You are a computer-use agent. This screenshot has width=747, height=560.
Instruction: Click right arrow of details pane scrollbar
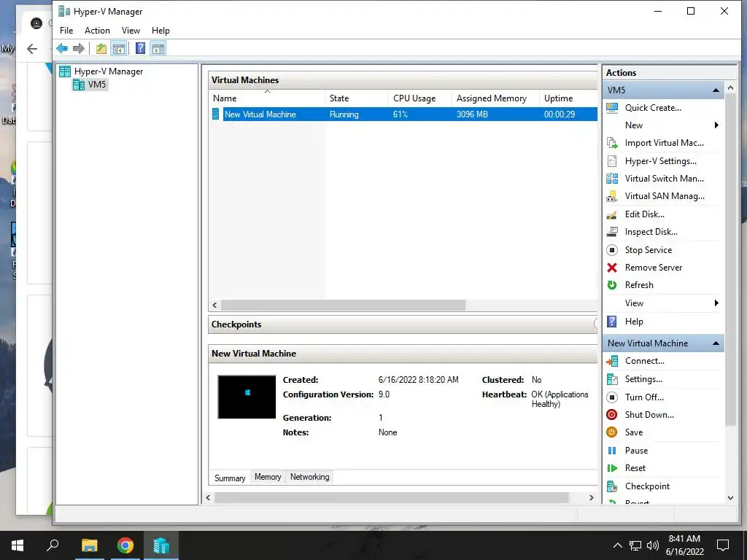coord(591,497)
